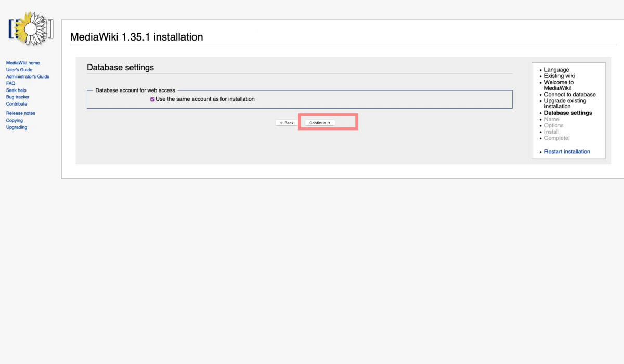Screen dimensions: 624x364
Task: Open the User's Guide link
Action: (x=19, y=70)
